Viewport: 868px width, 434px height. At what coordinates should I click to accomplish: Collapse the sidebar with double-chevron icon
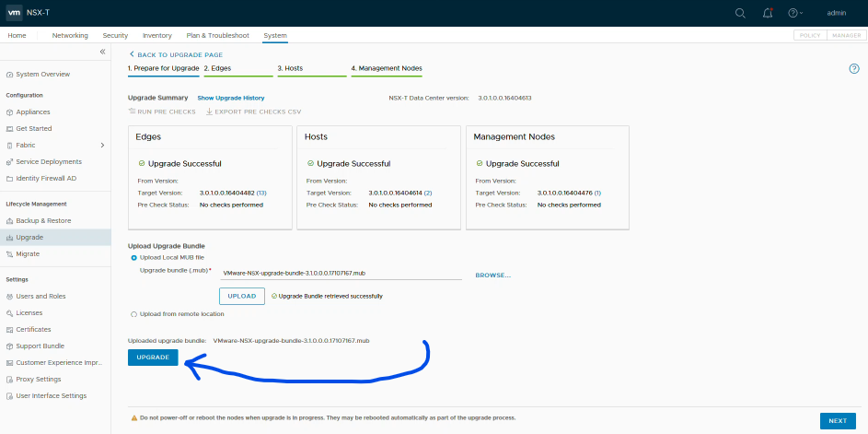point(102,52)
